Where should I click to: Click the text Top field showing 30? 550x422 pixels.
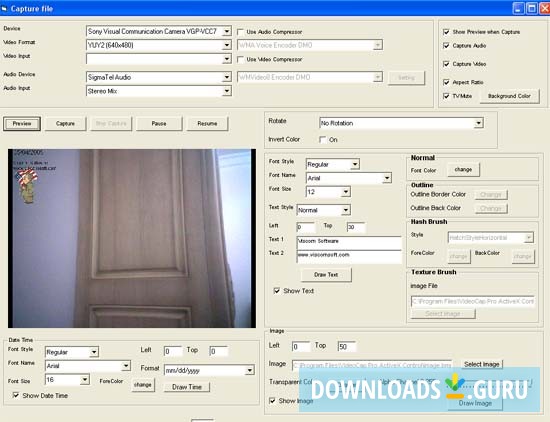(x=356, y=227)
